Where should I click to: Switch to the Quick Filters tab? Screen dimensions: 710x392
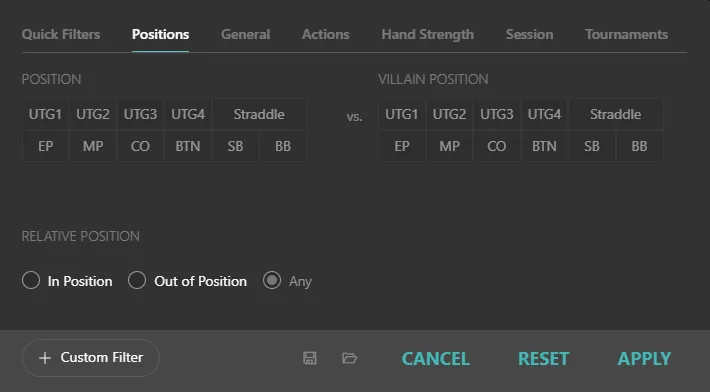click(61, 34)
